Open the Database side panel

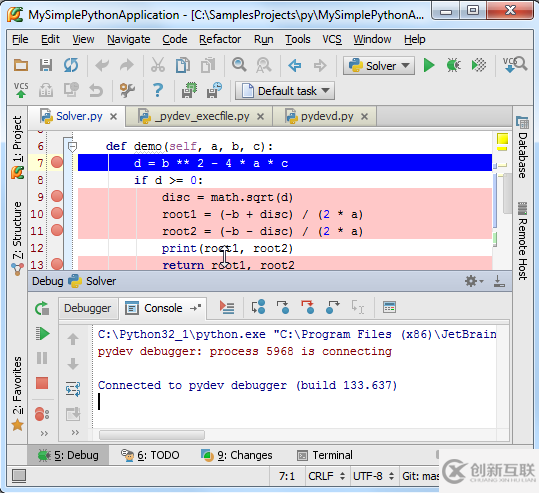click(522, 147)
